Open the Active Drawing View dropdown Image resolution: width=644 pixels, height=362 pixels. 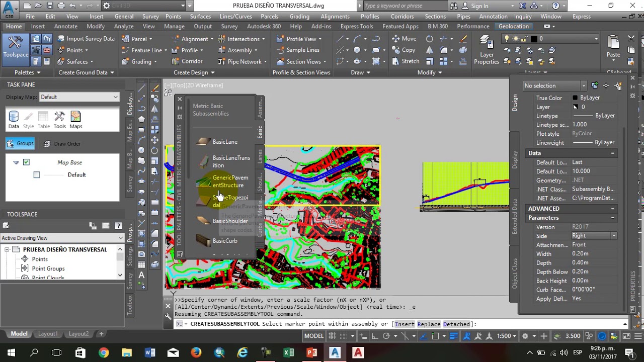pyautogui.click(x=62, y=238)
